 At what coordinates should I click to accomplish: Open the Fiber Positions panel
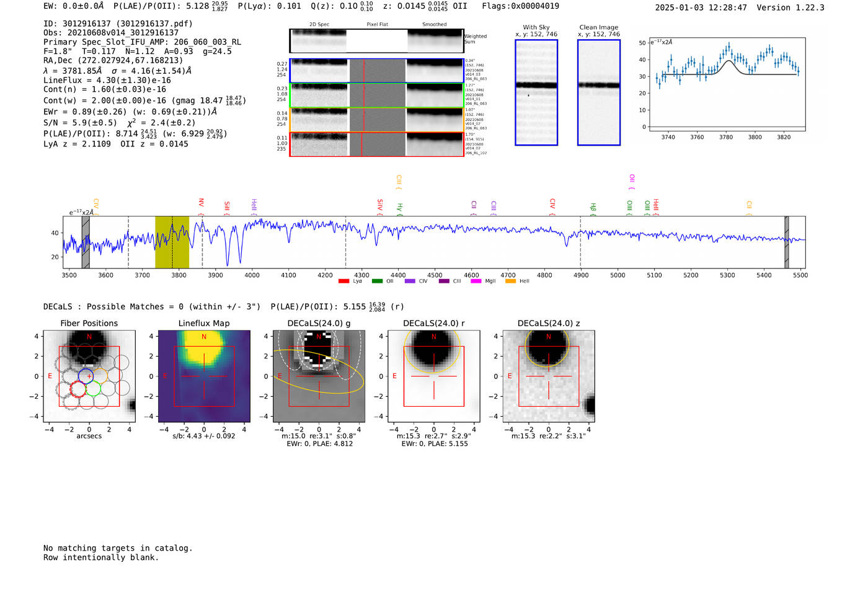(89, 376)
